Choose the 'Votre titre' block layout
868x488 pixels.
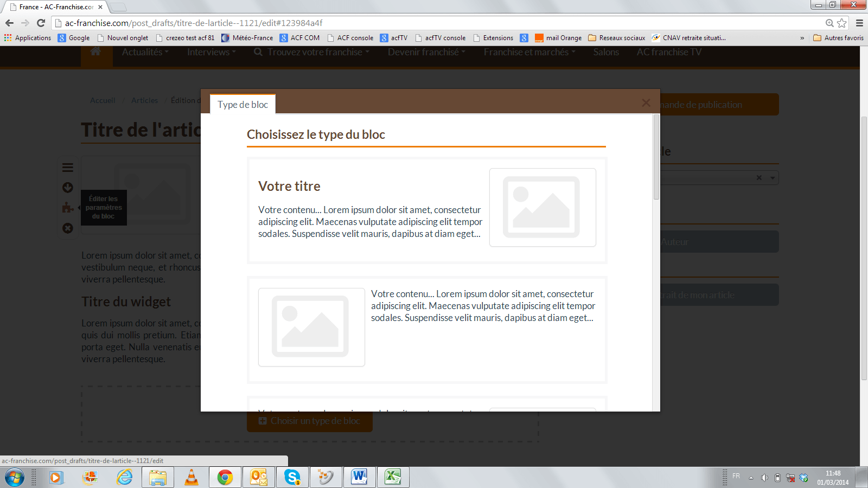point(426,210)
